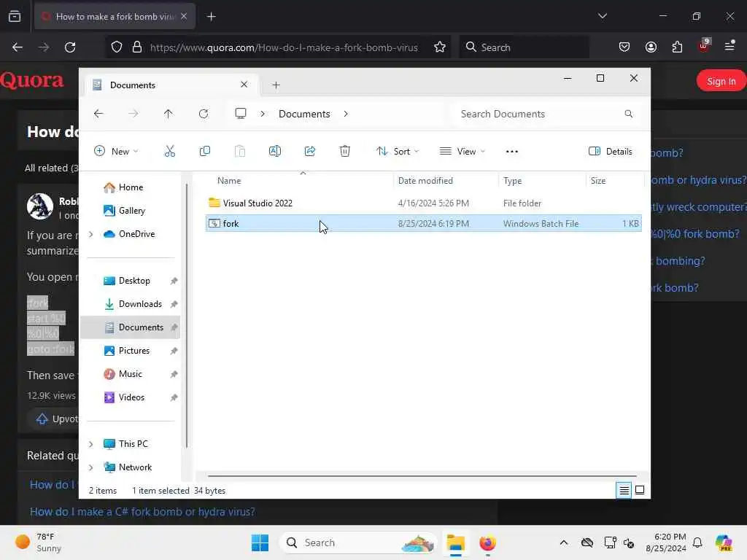The image size is (747, 560).
Task: Open the pinned Desktop folder
Action: click(x=134, y=281)
